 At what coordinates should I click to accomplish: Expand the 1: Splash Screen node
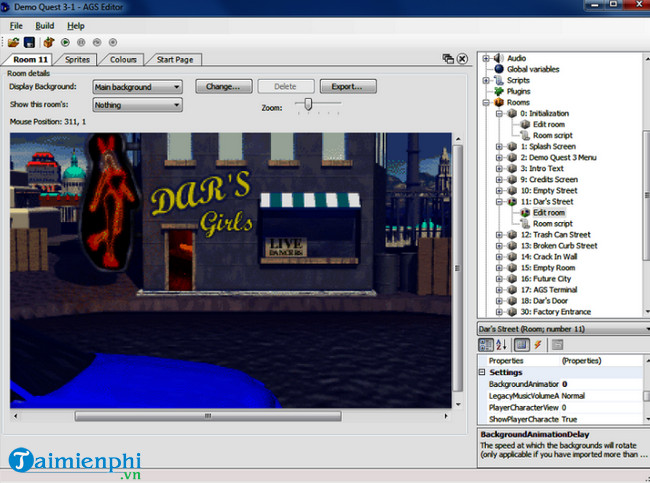499,146
